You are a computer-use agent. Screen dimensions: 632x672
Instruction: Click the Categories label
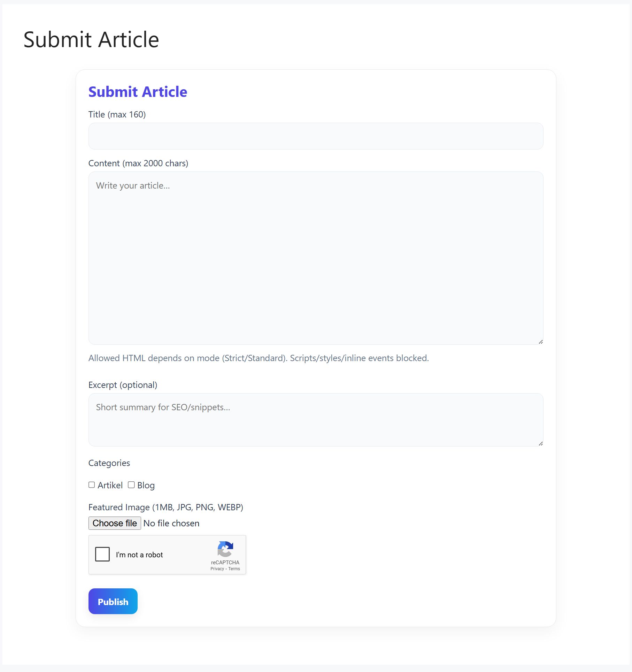(109, 463)
